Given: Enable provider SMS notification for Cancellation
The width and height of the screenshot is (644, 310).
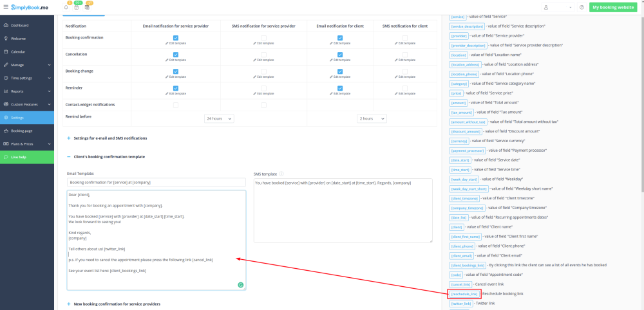Looking at the screenshot, I should click(x=263, y=54).
